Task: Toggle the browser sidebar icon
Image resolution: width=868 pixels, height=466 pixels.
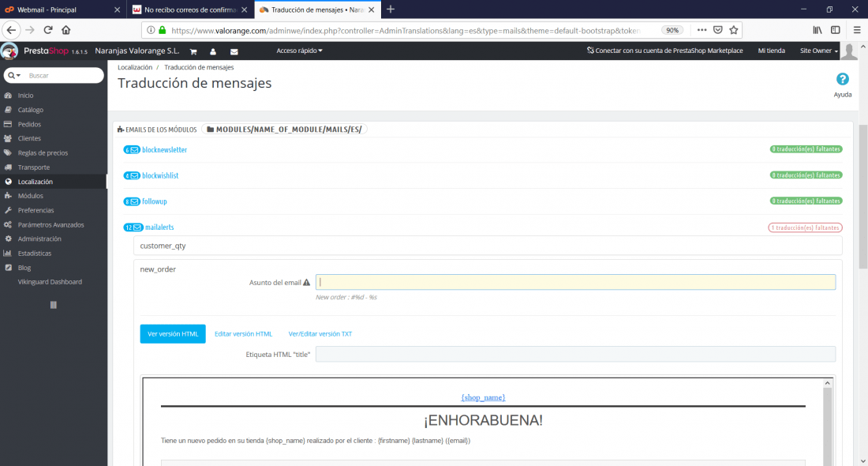Action: tap(836, 31)
